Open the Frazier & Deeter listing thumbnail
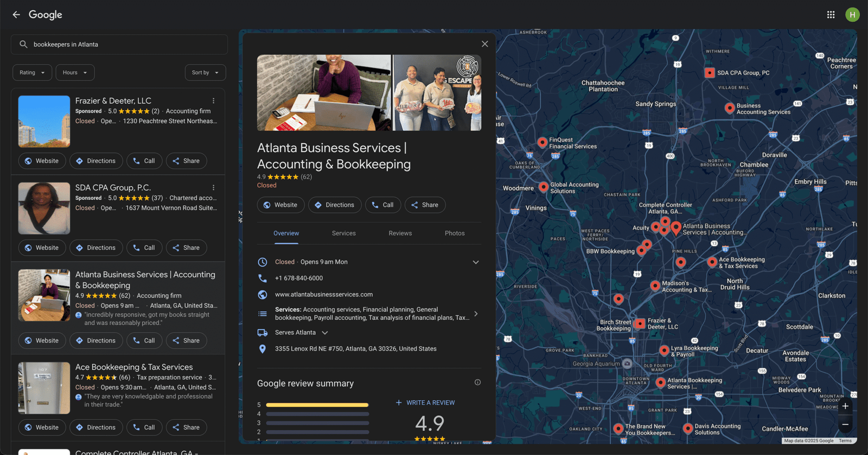This screenshot has height=455, width=868. pyautogui.click(x=44, y=122)
